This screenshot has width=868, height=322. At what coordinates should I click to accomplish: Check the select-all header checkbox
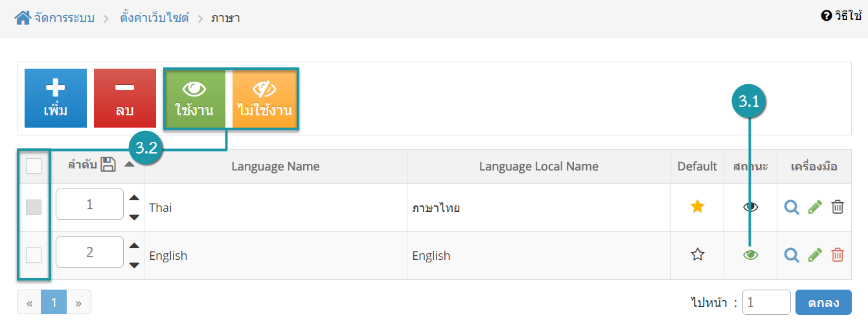34,167
